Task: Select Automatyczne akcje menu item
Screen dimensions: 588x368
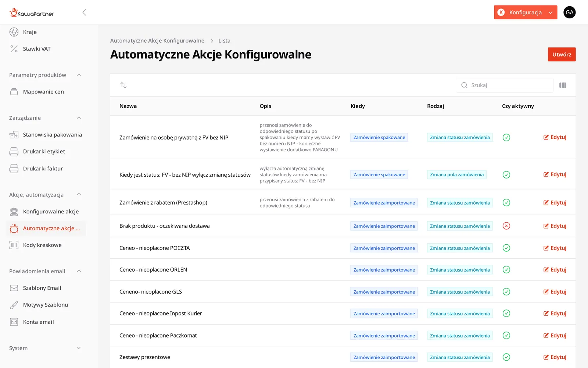Action: click(46, 229)
